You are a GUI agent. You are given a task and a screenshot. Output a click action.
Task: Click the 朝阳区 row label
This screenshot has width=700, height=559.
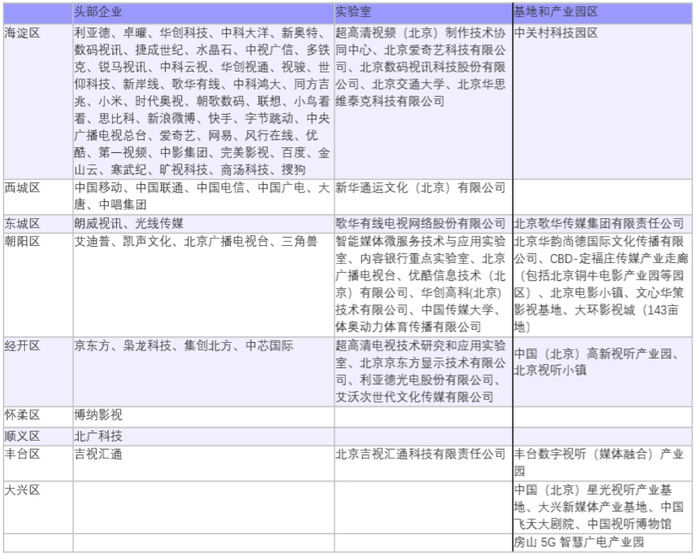coord(38,285)
